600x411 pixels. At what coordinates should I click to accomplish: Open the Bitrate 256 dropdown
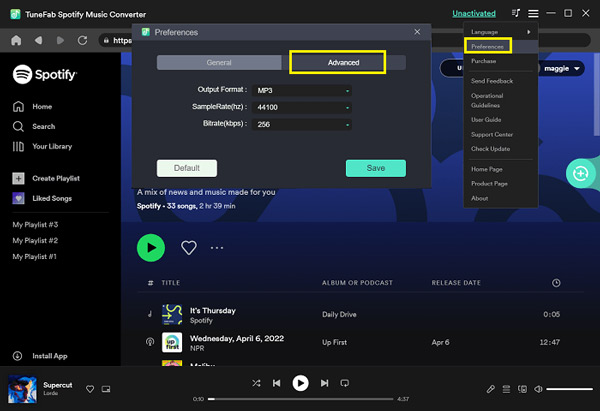point(302,124)
